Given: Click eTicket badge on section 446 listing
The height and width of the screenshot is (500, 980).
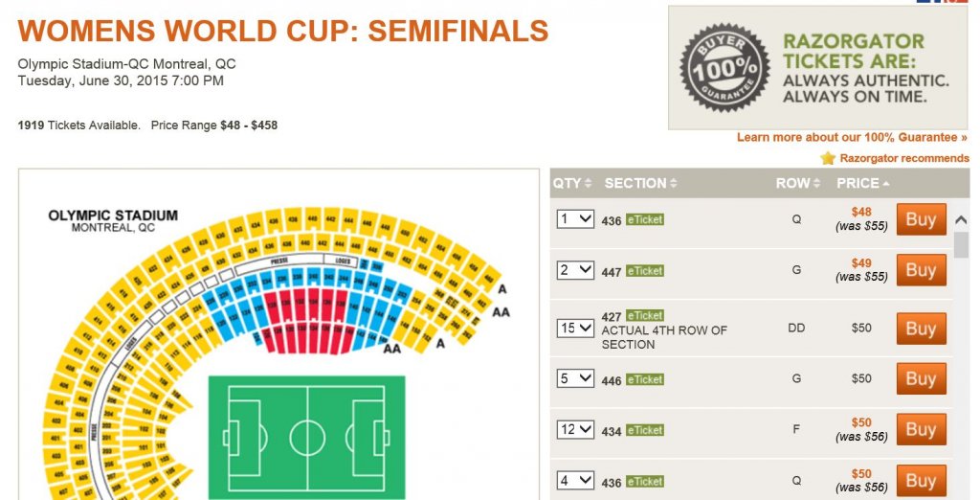Looking at the screenshot, I should click(645, 379).
